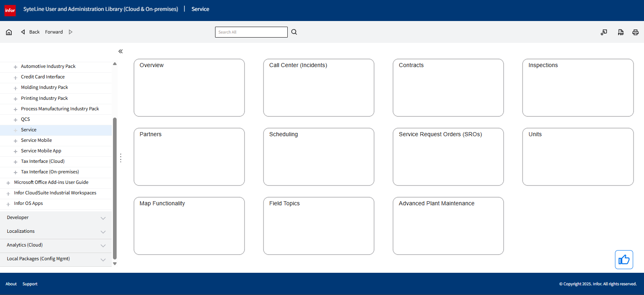
Task: Click the thumbs-up feedback button
Action: point(624,259)
